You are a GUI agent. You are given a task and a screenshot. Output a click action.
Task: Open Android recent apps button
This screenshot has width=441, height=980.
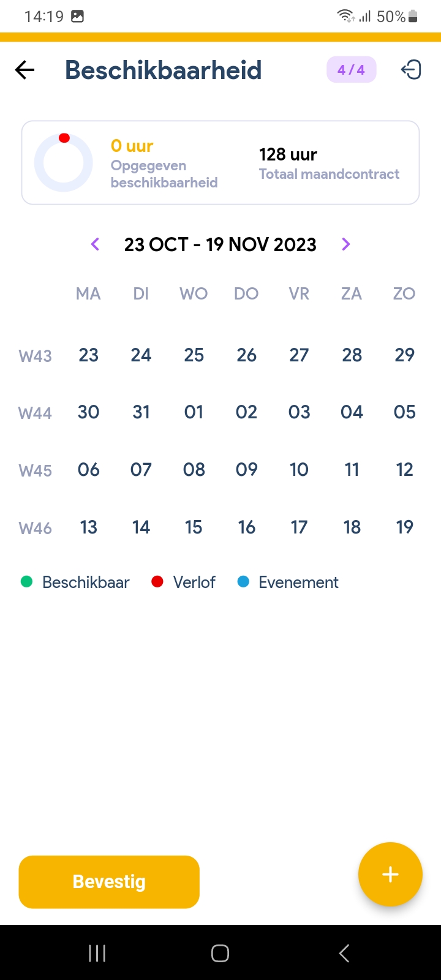pos(97,953)
